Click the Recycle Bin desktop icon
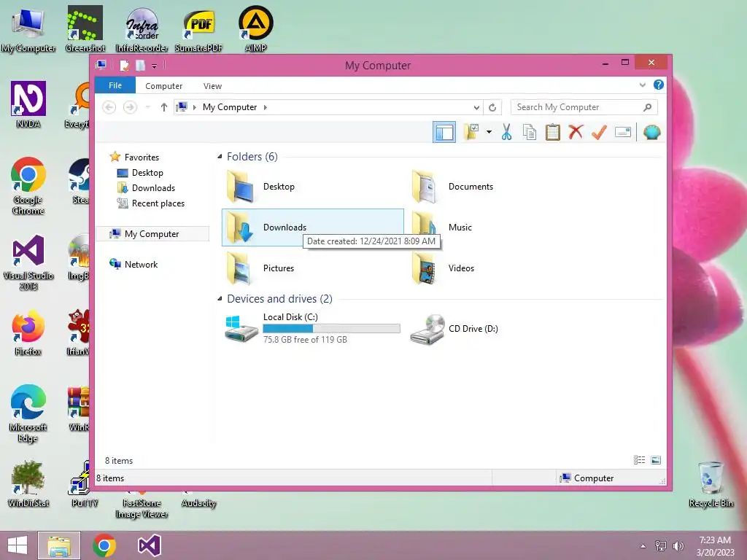This screenshot has width=747, height=560. pos(711,484)
